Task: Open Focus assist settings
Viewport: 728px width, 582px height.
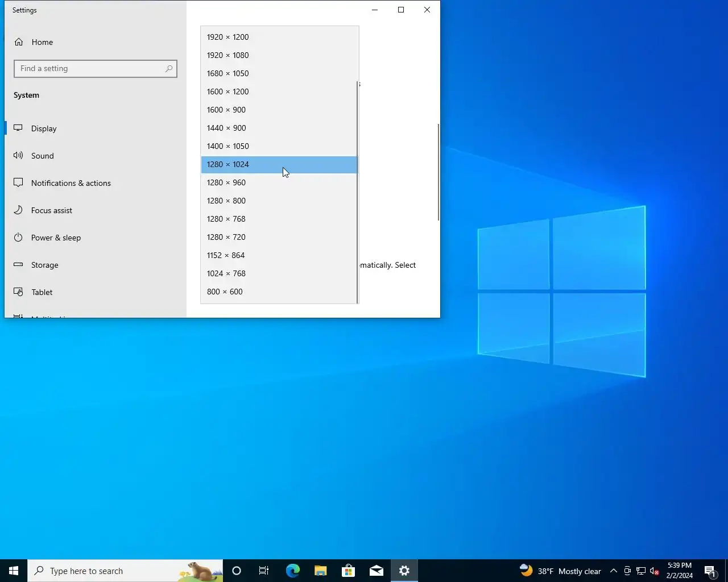Action: [x=96, y=210]
